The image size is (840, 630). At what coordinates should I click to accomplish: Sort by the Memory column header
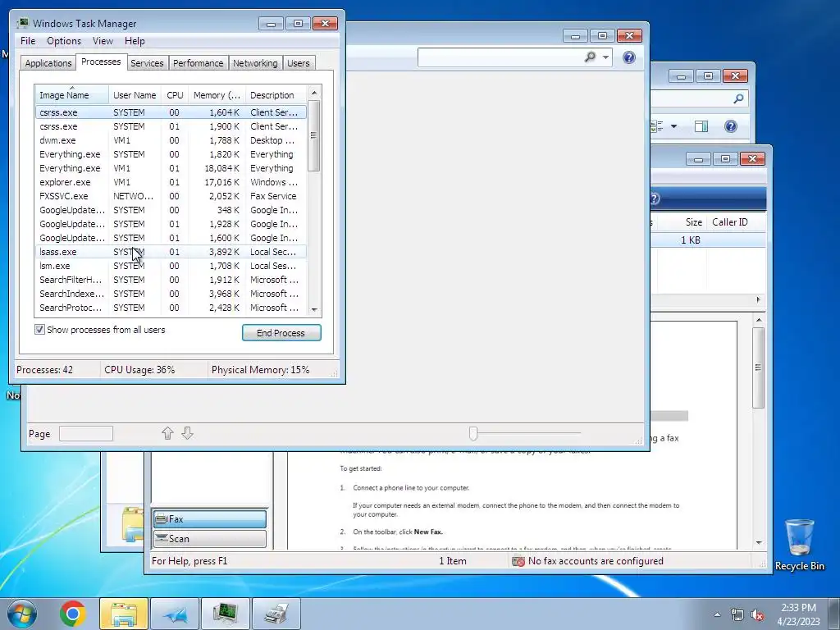tap(217, 95)
